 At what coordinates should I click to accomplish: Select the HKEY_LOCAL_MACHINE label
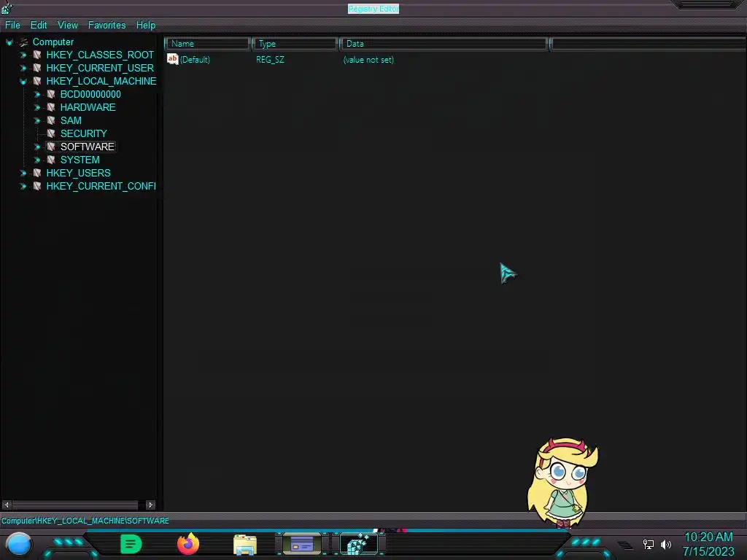101,81
